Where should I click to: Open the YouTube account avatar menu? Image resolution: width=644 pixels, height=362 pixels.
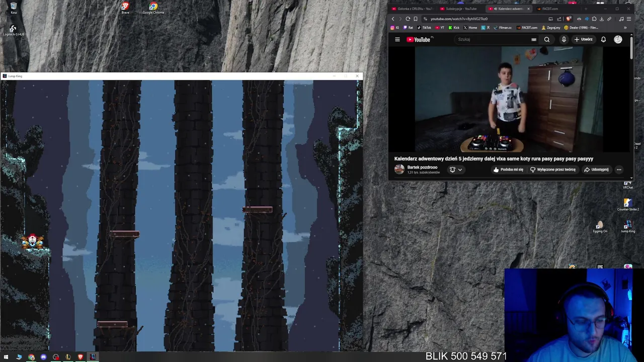[618, 39]
